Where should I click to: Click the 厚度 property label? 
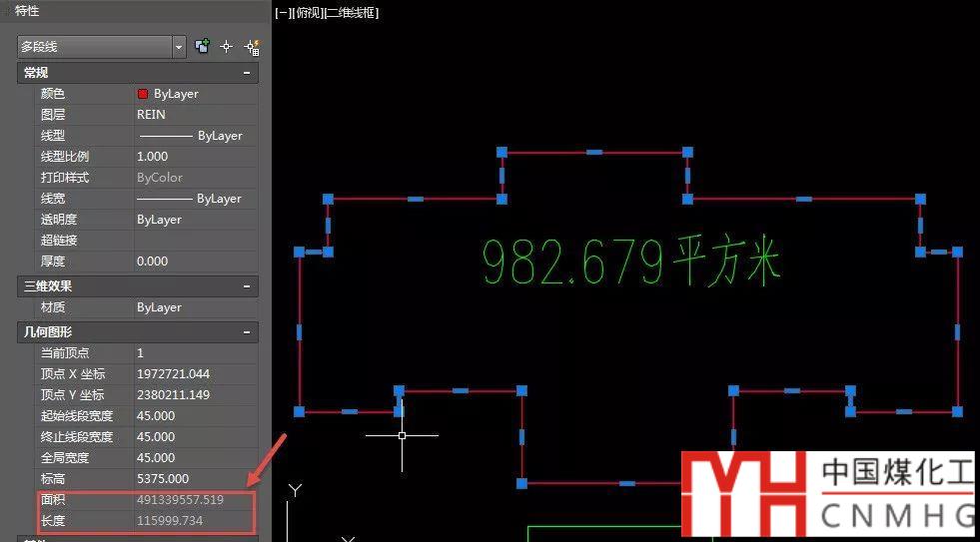click(53, 261)
